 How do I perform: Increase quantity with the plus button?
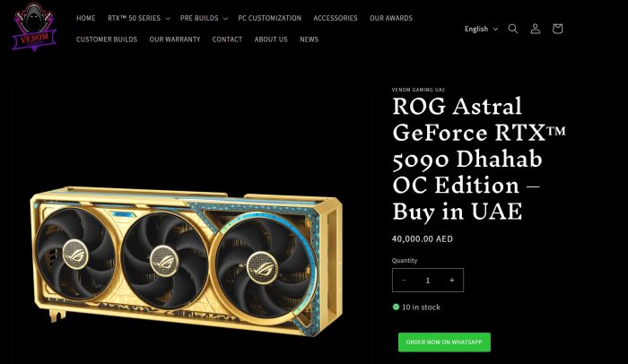coord(452,281)
